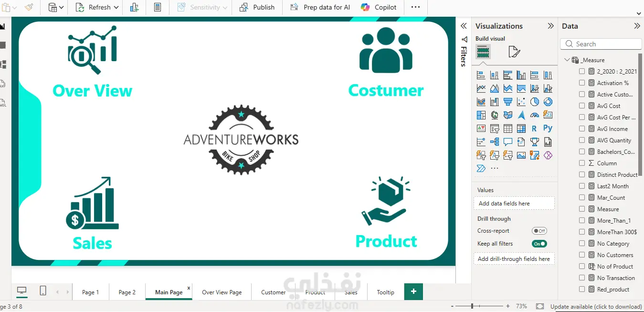Click the calculator quick measure icon

pyautogui.click(x=158, y=7)
